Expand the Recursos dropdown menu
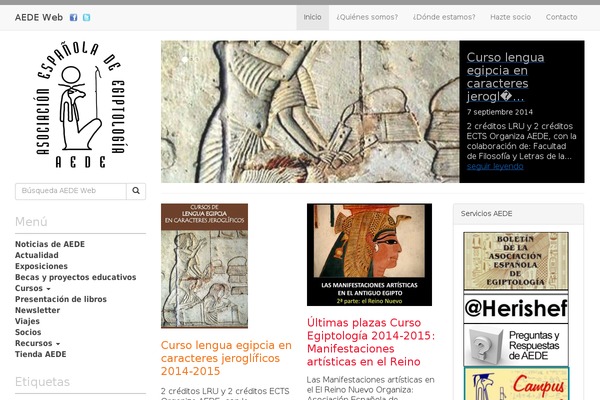The width and height of the screenshot is (600, 400). [37, 343]
